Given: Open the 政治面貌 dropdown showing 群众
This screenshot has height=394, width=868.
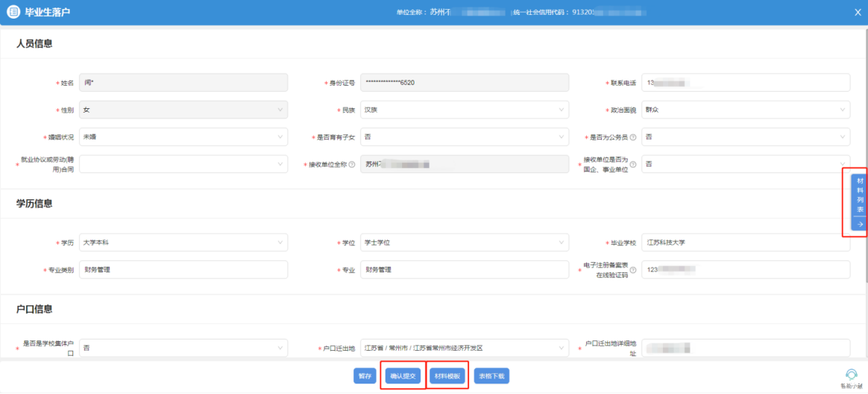Looking at the screenshot, I should [745, 110].
